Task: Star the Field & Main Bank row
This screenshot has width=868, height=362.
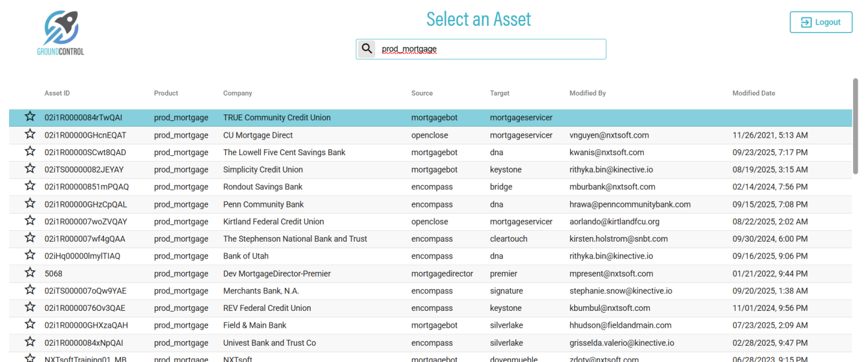Action: point(30,325)
